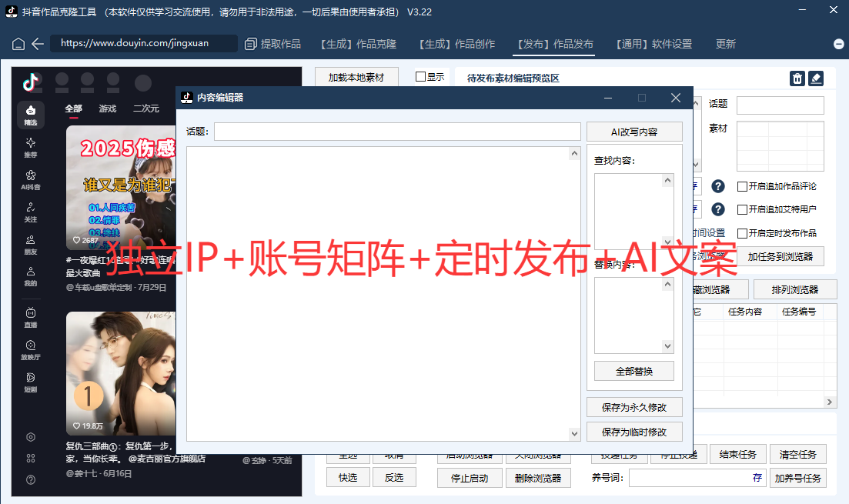This screenshot has height=504, width=849.
Task: Click the AI改写内容 button
Action: 634,131
